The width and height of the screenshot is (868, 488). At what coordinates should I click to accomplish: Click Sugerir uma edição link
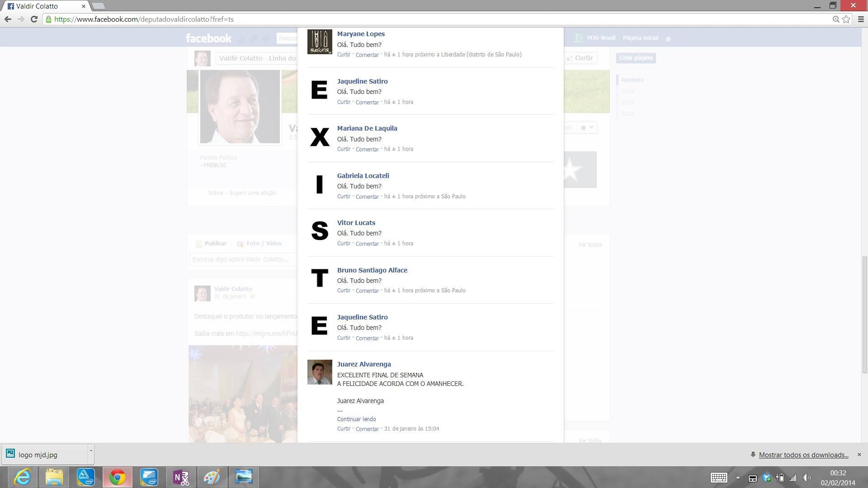[x=252, y=193]
